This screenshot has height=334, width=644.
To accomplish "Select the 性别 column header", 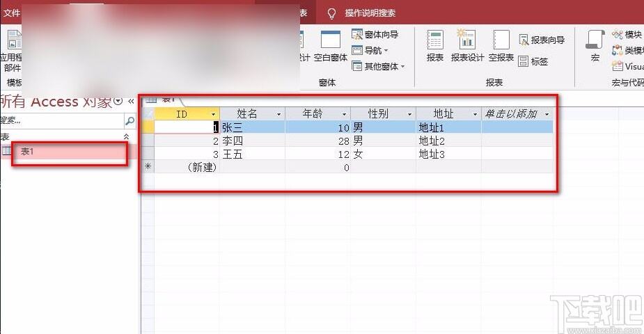I will point(383,113).
